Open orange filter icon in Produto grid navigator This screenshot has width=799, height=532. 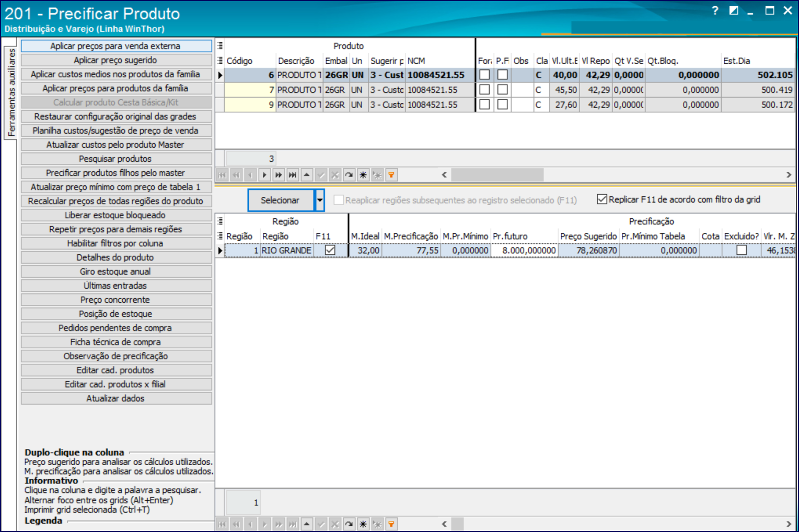[x=391, y=175]
